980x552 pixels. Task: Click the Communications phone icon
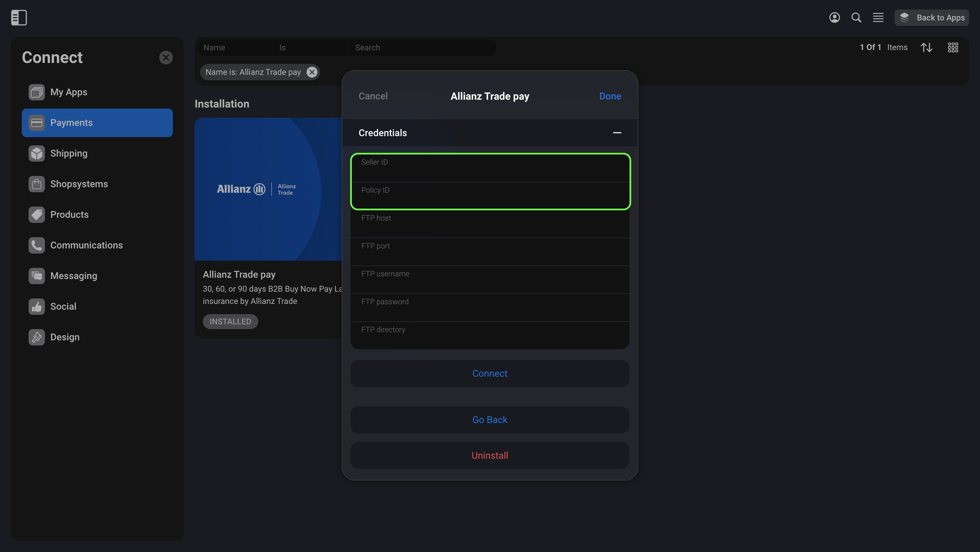tap(36, 245)
